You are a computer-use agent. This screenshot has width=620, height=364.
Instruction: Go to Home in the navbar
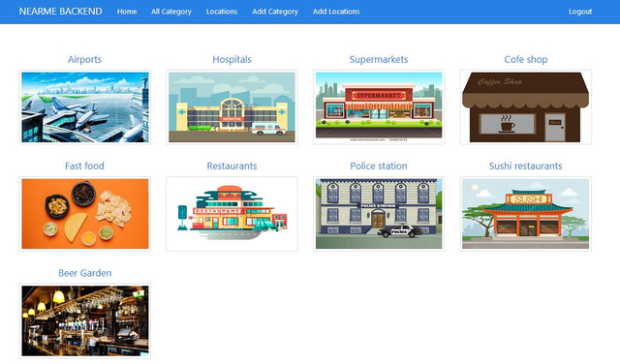(127, 12)
